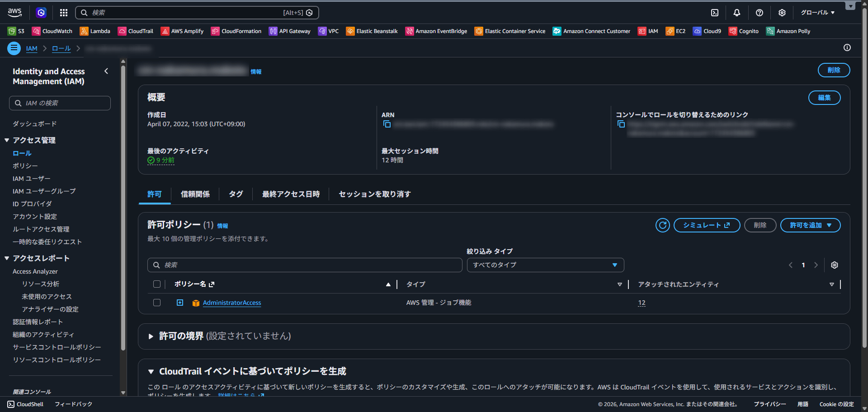Open the グローバル region dropdown

pos(818,13)
